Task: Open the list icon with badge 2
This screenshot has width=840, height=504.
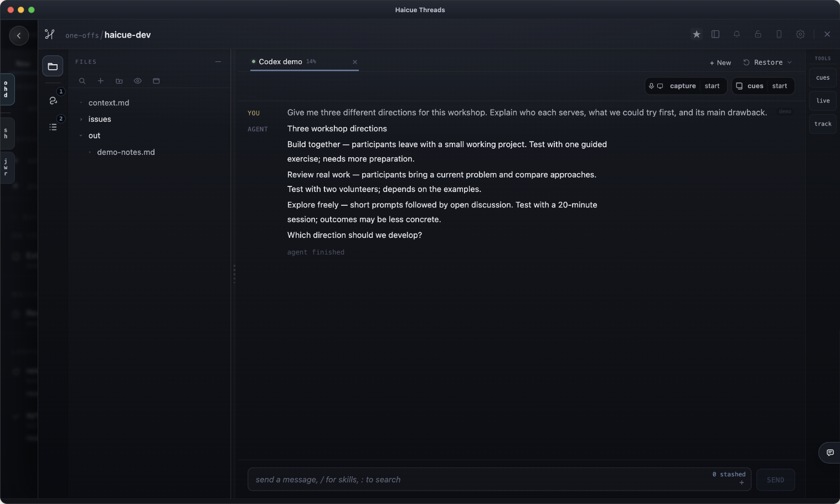Action: 53,127
